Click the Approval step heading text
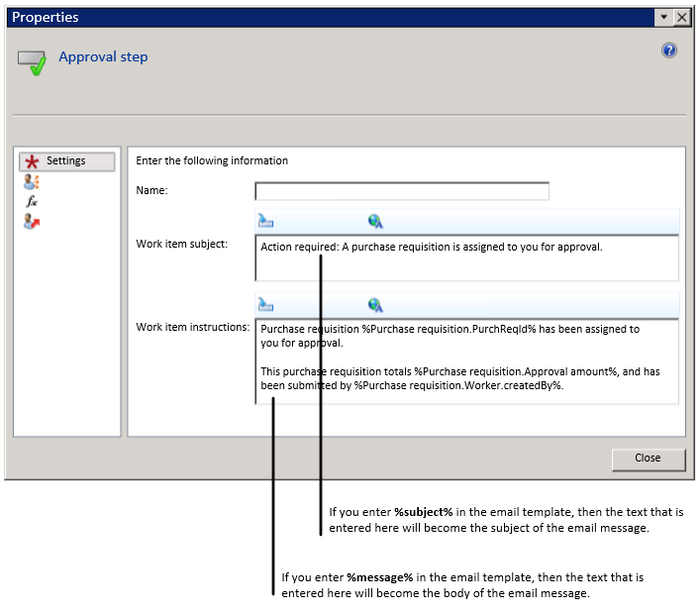The height and width of the screenshot is (614, 700). pyautogui.click(x=103, y=57)
